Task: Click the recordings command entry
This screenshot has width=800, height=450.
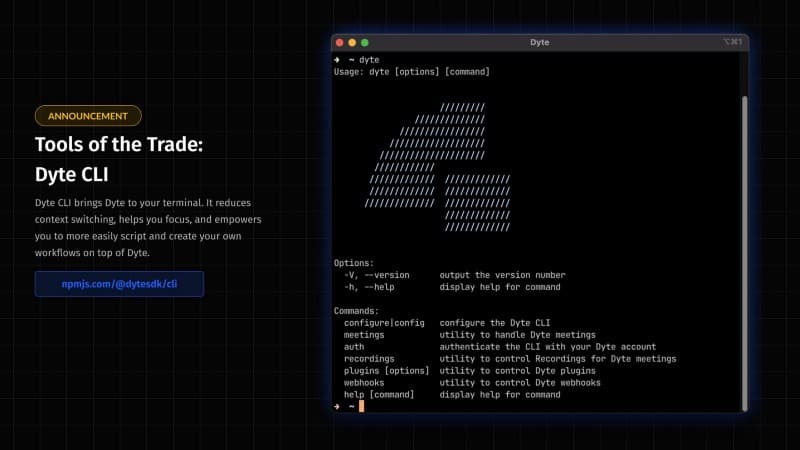Action: [x=369, y=359]
